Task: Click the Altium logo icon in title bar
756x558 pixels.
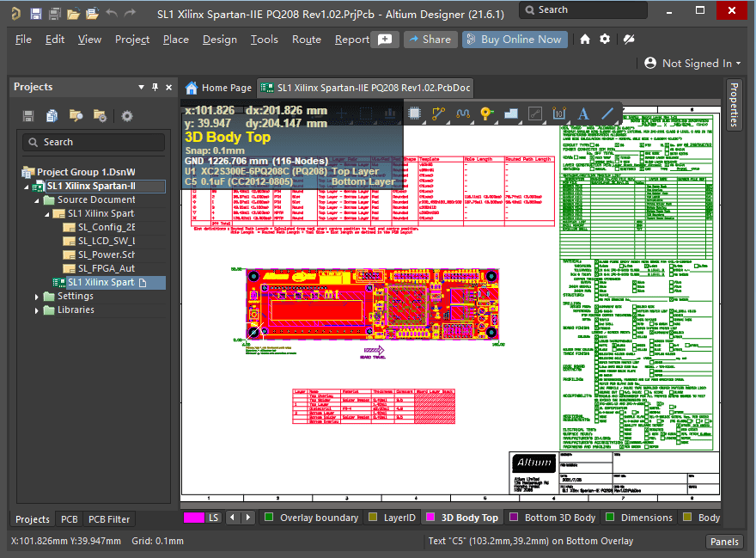Action: (x=15, y=14)
